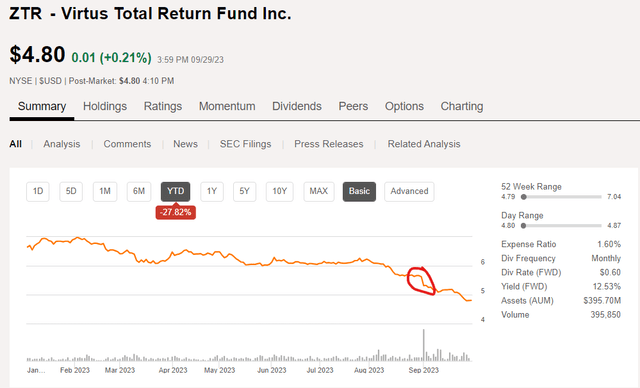
Task: Open the Holdings tab
Action: point(105,106)
